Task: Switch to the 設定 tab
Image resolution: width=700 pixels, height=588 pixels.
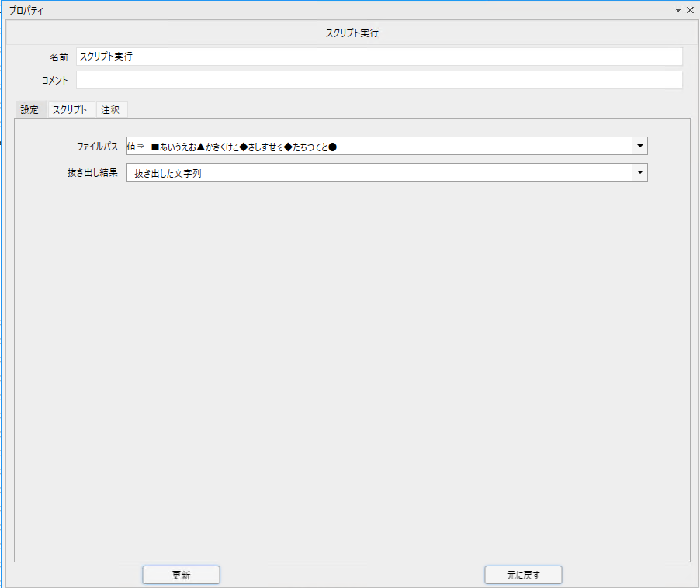Action: pos(30,109)
